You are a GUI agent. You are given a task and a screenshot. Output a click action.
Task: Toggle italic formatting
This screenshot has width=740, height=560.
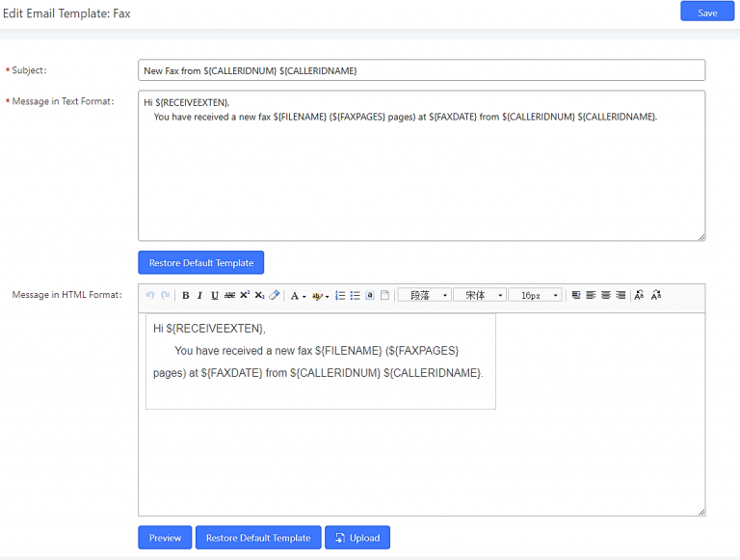pyautogui.click(x=199, y=295)
